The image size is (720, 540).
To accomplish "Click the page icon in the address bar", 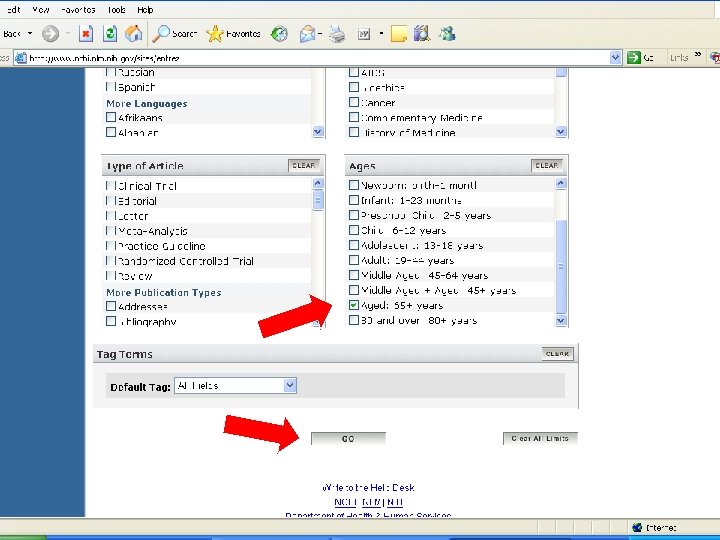I will pos(21,58).
